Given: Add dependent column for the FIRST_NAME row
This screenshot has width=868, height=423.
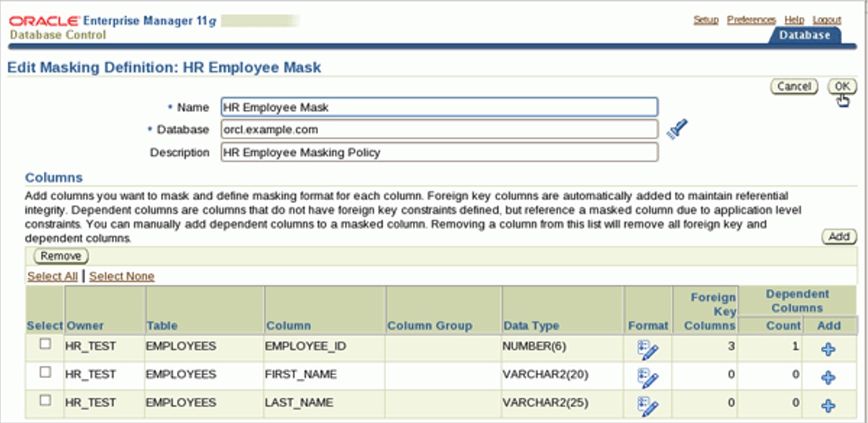Looking at the screenshot, I should tap(829, 377).
